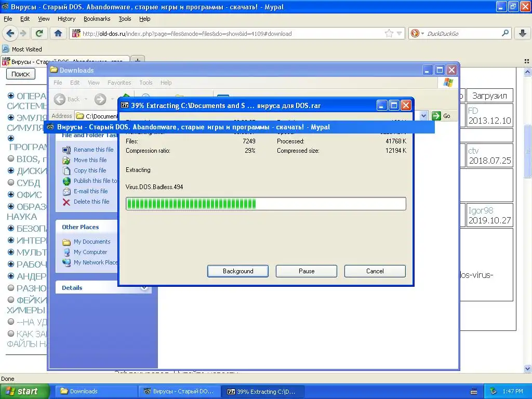The height and width of the screenshot is (399, 532).
Task: Click the Go button in Explorer
Action: pos(442,116)
